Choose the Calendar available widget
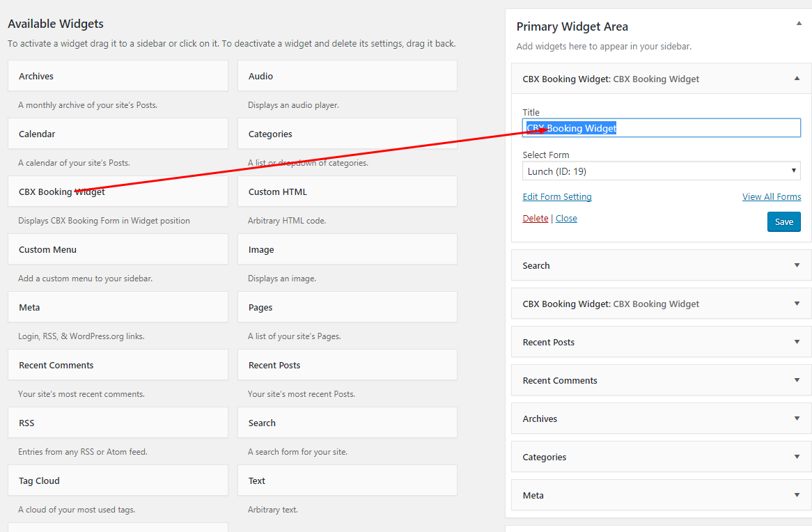Screen dimensions: 812x532 click(x=118, y=134)
